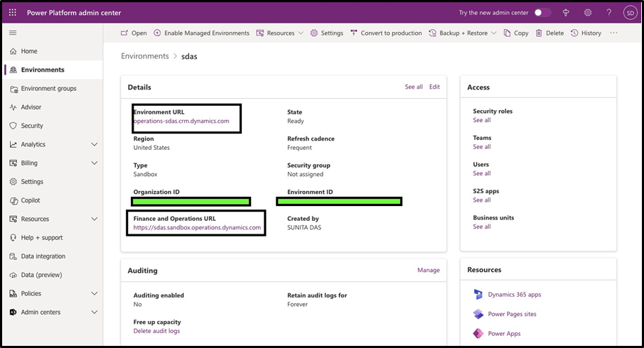The image size is (644, 348).
Task: Click the Edit link in Details
Action: coord(434,87)
